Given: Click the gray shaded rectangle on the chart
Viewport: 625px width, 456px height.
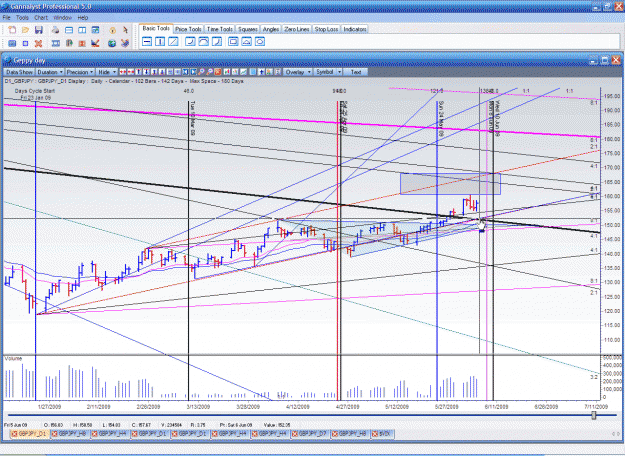Looking at the screenshot, I should click(450, 184).
